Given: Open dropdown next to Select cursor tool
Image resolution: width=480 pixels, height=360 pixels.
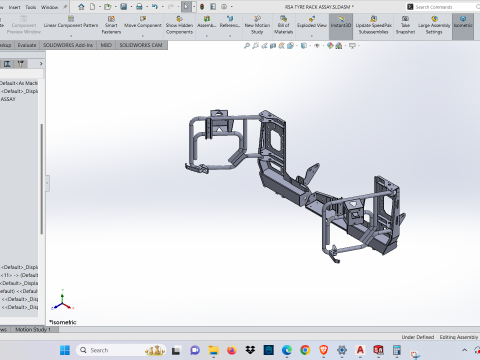Looking at the screenshot, I should point(194,7).
